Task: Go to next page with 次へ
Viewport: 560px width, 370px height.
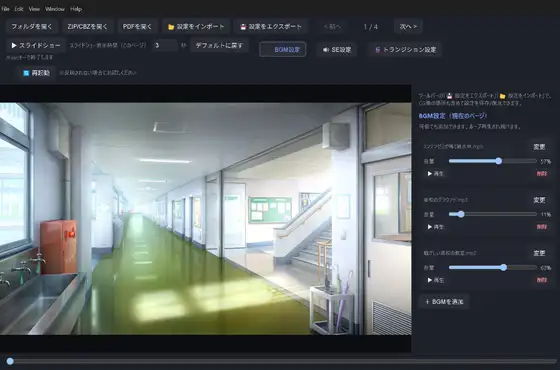Action: pos(408,26)
